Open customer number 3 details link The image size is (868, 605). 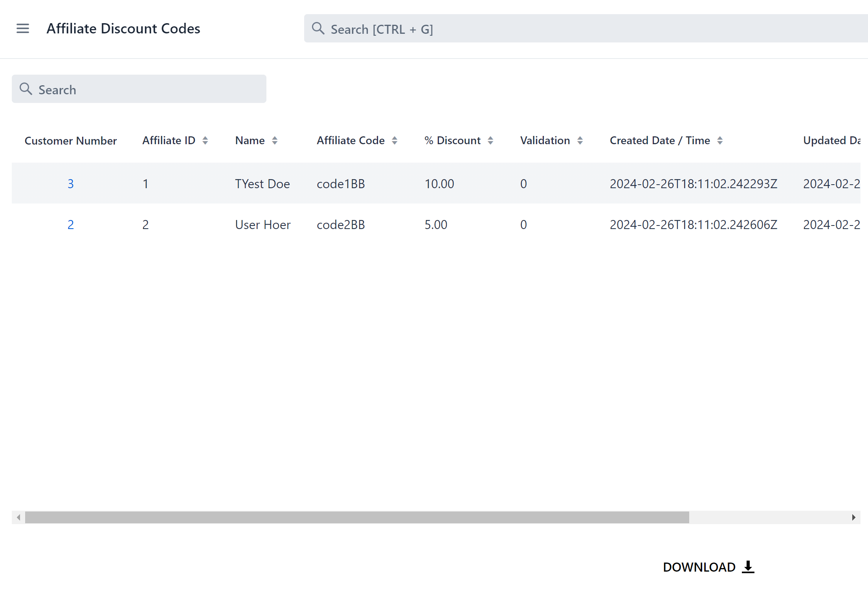click(71, 183)
